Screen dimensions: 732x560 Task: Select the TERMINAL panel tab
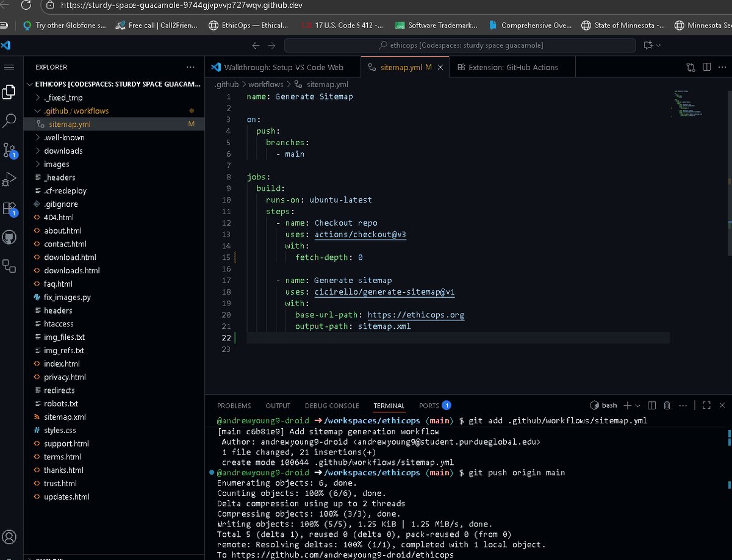click(x=389, y=406)
